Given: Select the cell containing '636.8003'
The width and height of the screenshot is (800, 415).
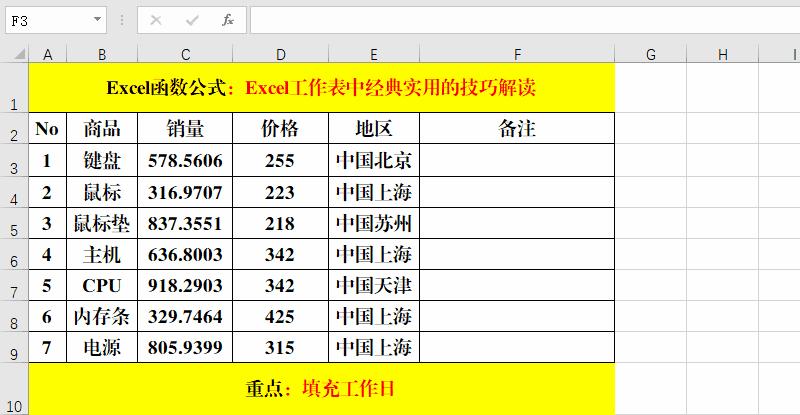Looking at the screenshot, I should click(x=185, y=254).
